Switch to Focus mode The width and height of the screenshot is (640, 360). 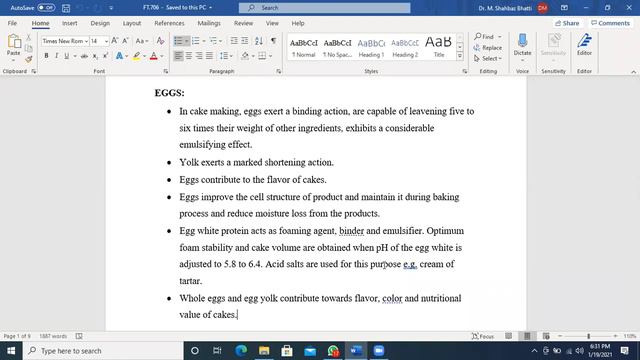(483, 336)
